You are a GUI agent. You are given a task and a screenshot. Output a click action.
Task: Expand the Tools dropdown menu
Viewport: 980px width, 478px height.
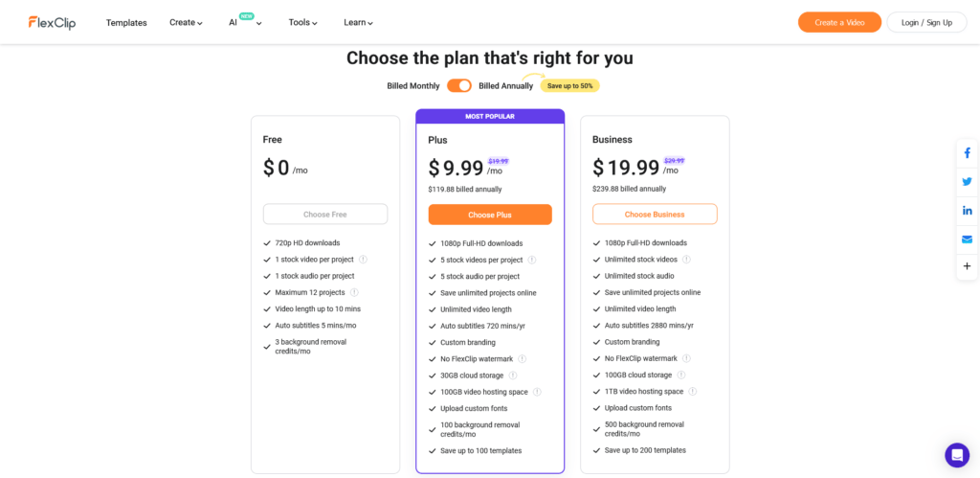(x=303, y=23)
